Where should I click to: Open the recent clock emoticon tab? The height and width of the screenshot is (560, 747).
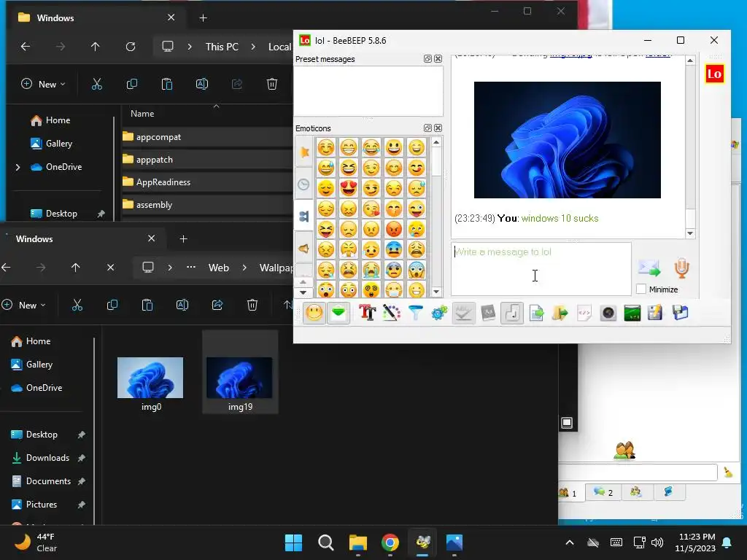pos(304,184)
